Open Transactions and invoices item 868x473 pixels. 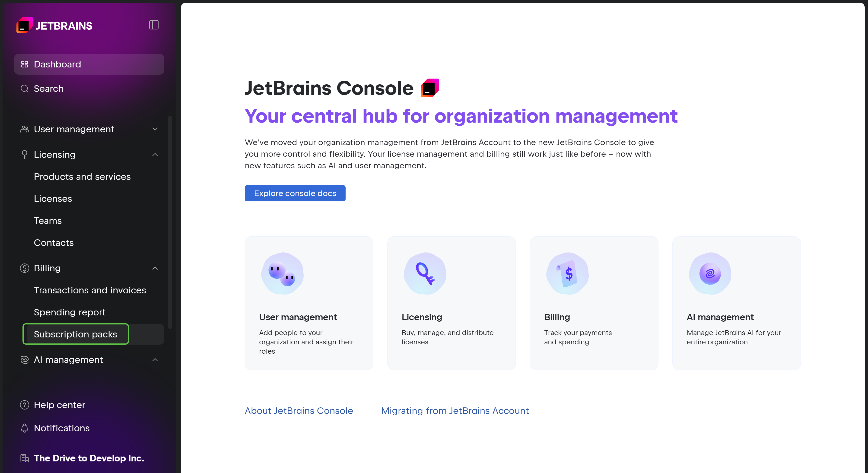coord(90,290)
